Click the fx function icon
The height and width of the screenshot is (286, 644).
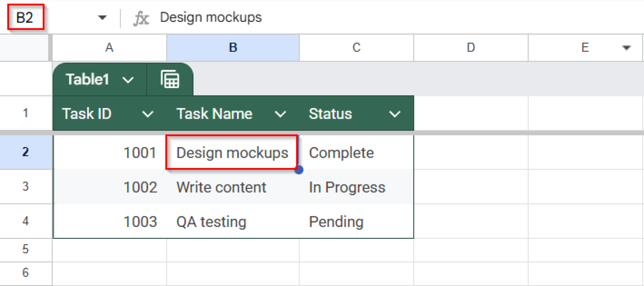pos(141,18)
